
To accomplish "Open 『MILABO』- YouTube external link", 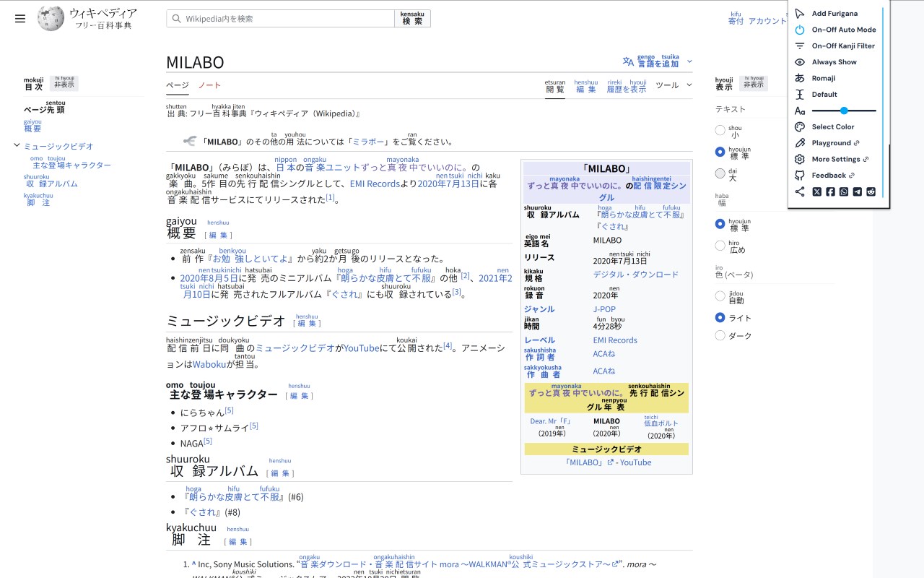I will coord(607,462).
